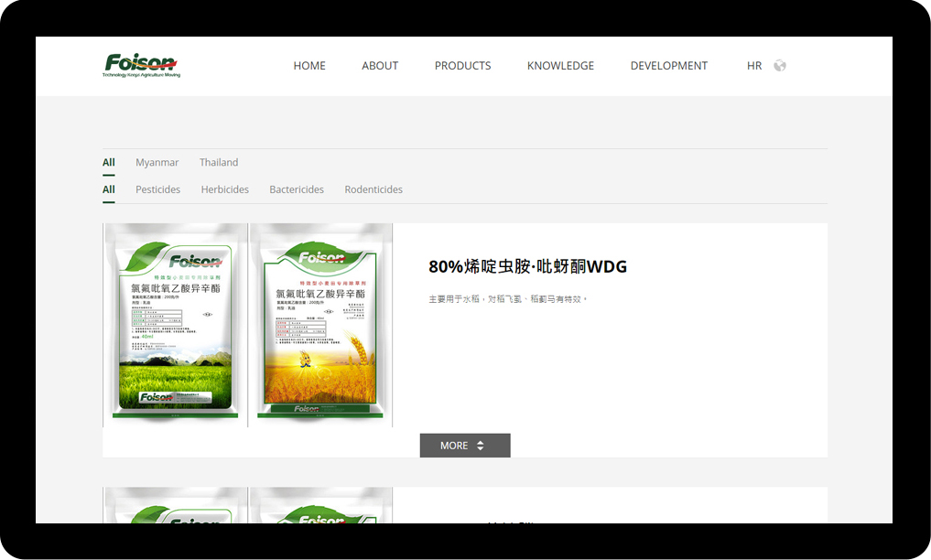Click the Foison logo

(x=141, y=65)
